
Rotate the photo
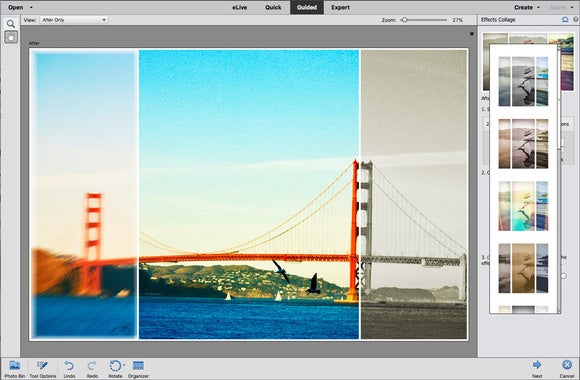(x=115, y=369)
